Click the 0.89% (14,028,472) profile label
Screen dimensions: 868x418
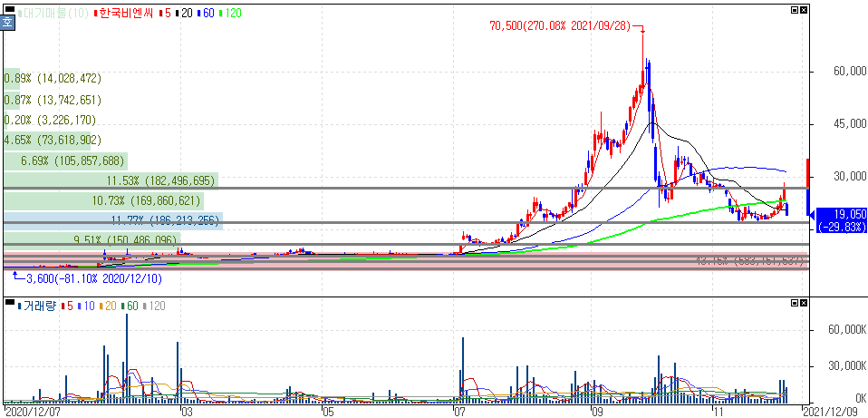click(53, 79)
